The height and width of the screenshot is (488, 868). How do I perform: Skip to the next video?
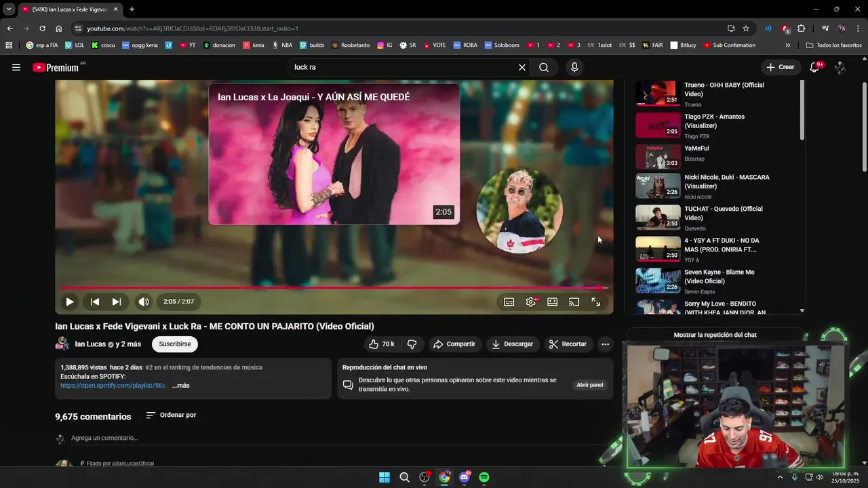pos(117,302)
